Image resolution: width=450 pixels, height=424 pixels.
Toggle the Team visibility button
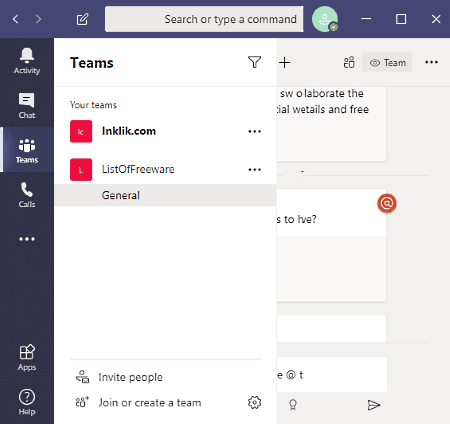tap(387, 62)
